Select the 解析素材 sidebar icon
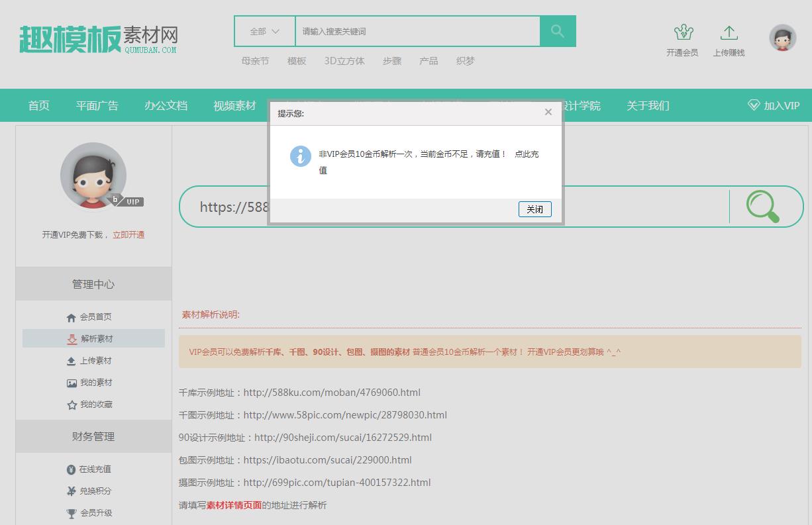The image size is (812, 525). coord(72,338)
